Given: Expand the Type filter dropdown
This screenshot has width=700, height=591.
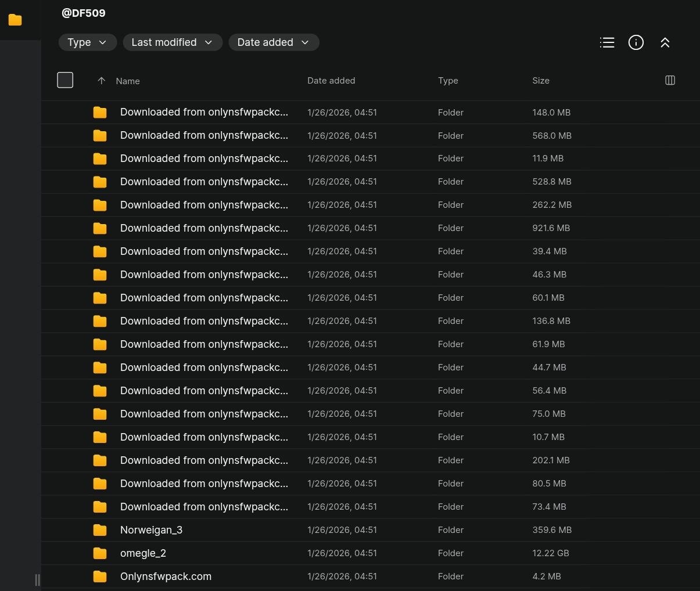Looking at the screenshot, I should point(87,42).
